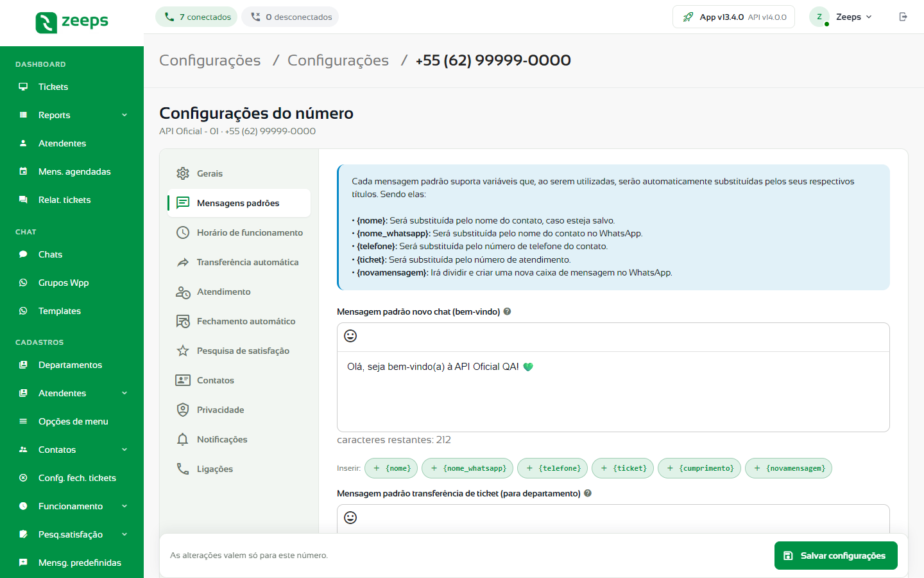The height and width of the screenshot is (578, 924).
Task: Switch to the Privacidade settings tab
Action: [239, 410]
